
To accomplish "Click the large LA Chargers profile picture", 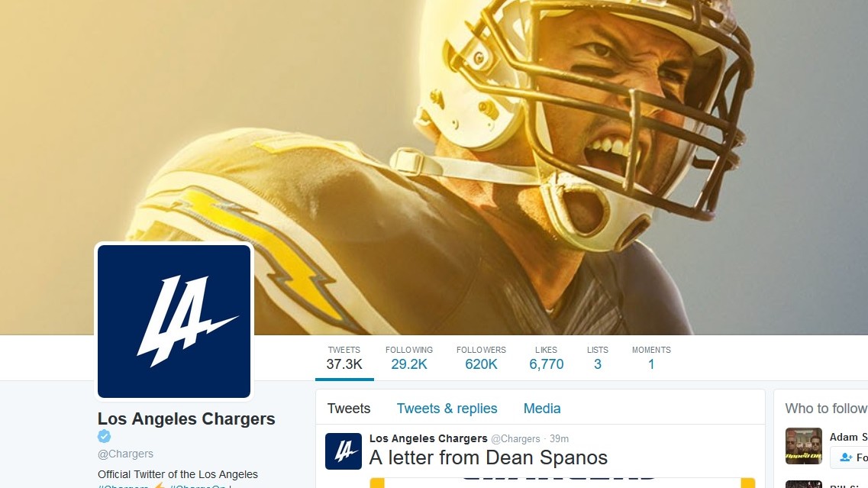I will 174,322.
